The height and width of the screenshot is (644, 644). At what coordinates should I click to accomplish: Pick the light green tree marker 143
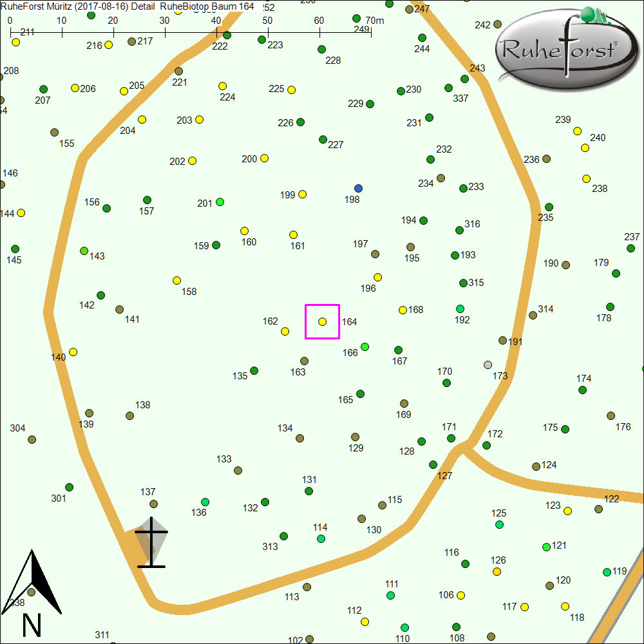[x=84, y=251]
